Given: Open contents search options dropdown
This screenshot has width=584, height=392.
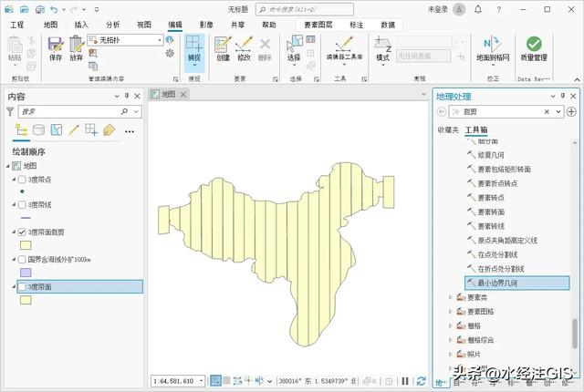Looking at the screenshot, I should point(136,111).
